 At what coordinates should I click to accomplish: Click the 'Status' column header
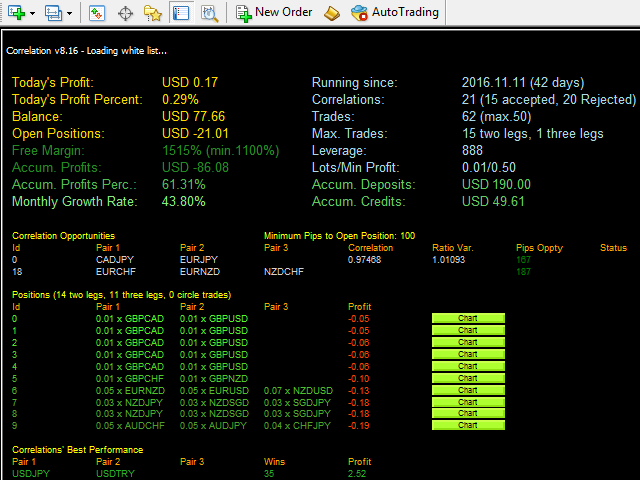[613, 248]
